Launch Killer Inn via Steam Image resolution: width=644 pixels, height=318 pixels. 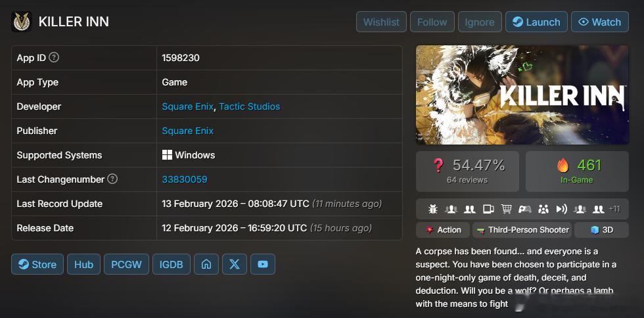pos(536,22)
